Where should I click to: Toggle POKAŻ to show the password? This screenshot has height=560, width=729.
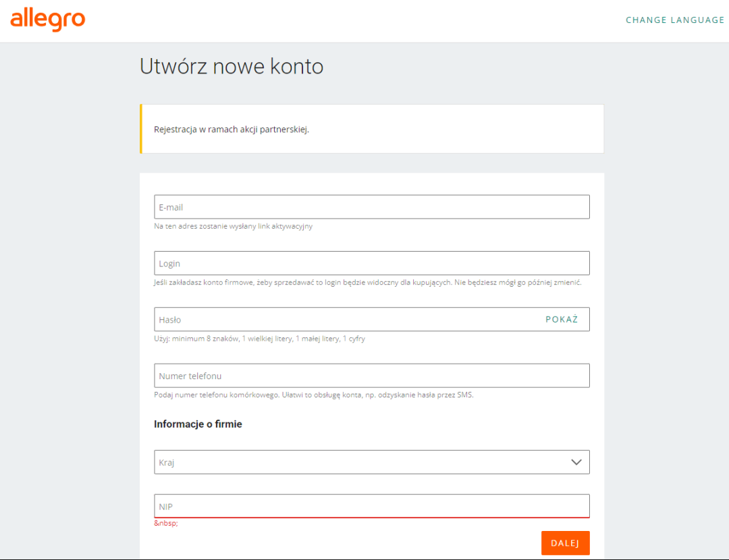coord(562,320)
